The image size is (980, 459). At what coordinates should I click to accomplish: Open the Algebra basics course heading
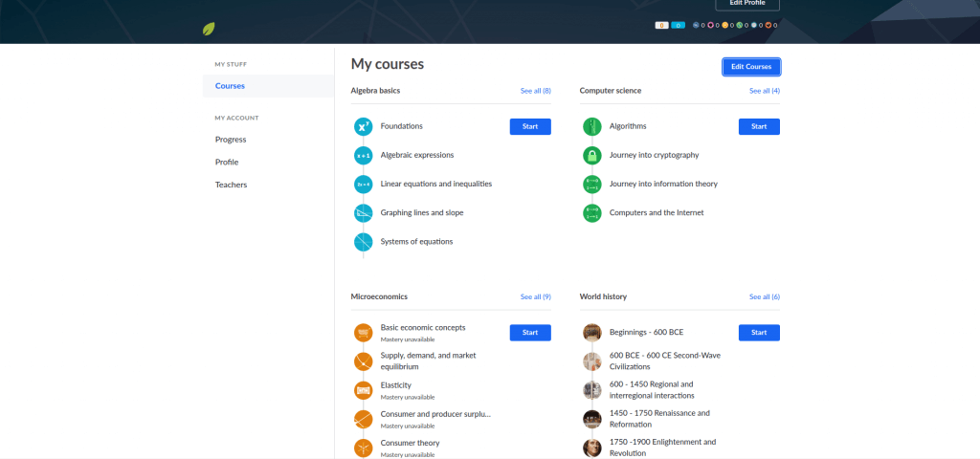(x=375, y=91)
